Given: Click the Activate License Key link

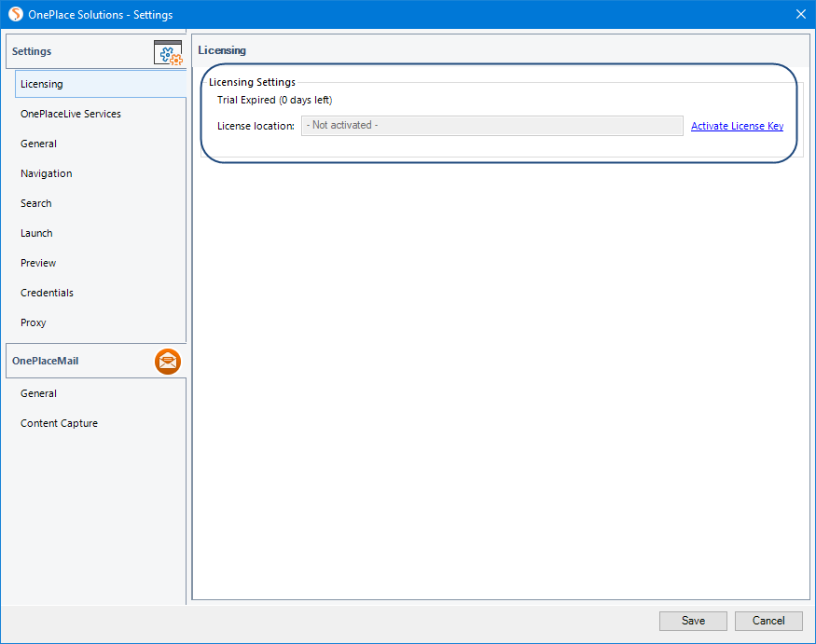Looking at the screenshot, I should [x=737, y=126].
